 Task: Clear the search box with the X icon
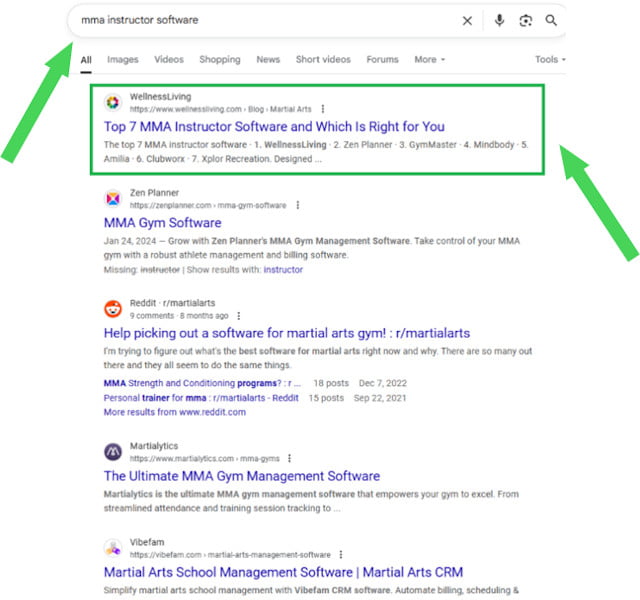coord(467,20)
